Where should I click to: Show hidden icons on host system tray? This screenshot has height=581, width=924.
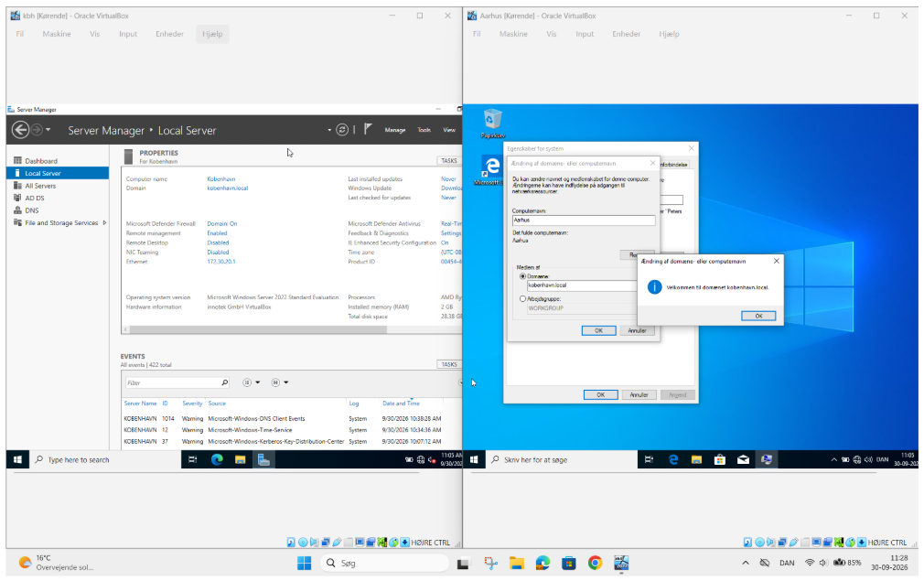pyautogui.click(x=746, y=564)
